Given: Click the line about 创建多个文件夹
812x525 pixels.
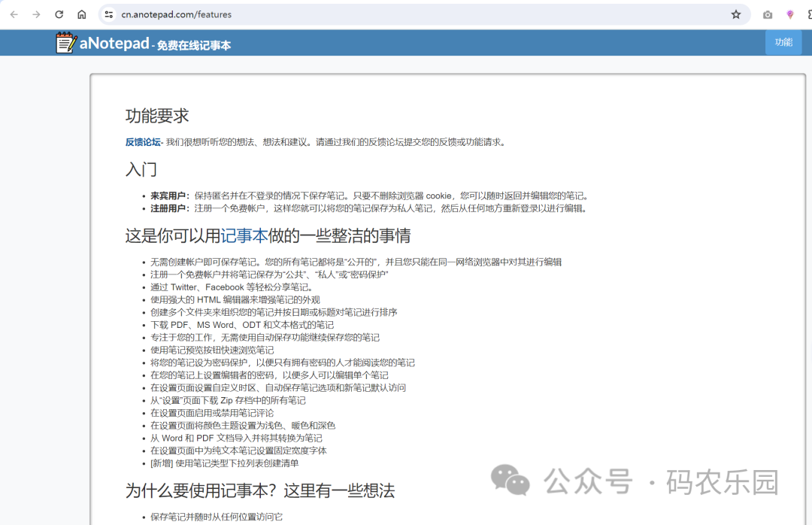Looking at the screenshot, I should pyautogui.click(x=274, y=312).
